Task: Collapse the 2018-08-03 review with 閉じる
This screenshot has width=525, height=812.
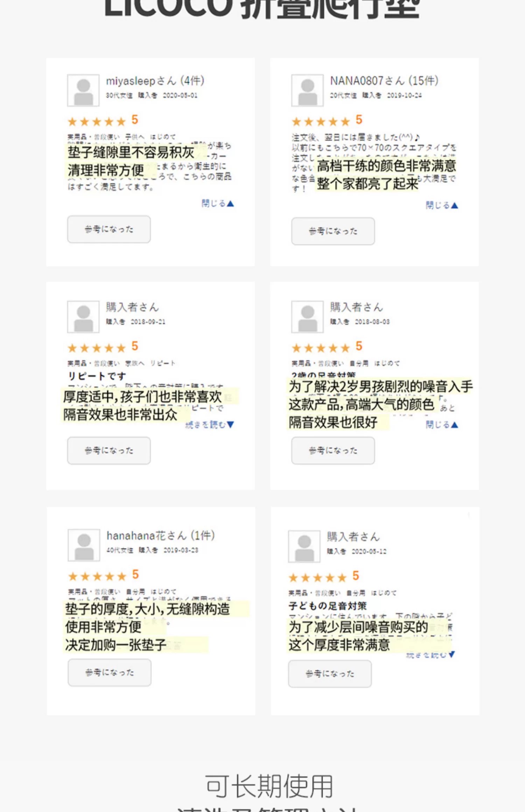Action: (441, 425)
